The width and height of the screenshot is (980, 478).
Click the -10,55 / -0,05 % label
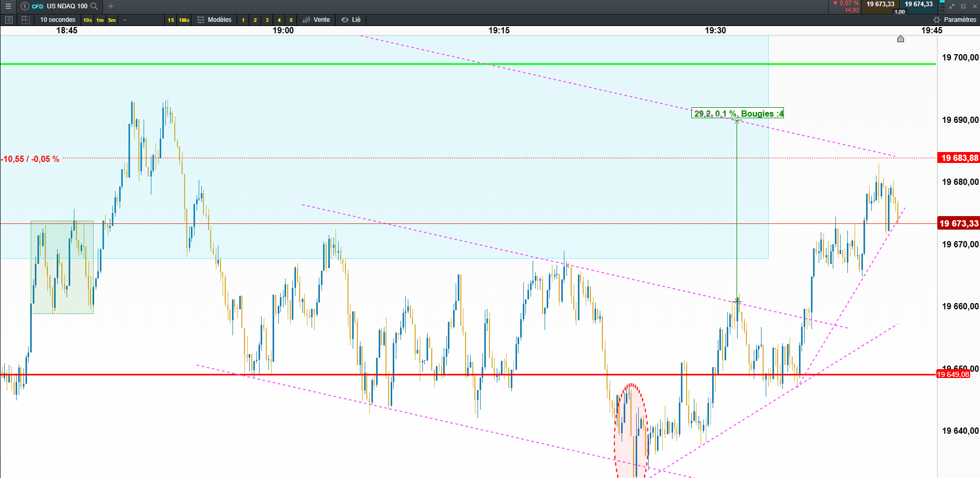coord(30,159)
